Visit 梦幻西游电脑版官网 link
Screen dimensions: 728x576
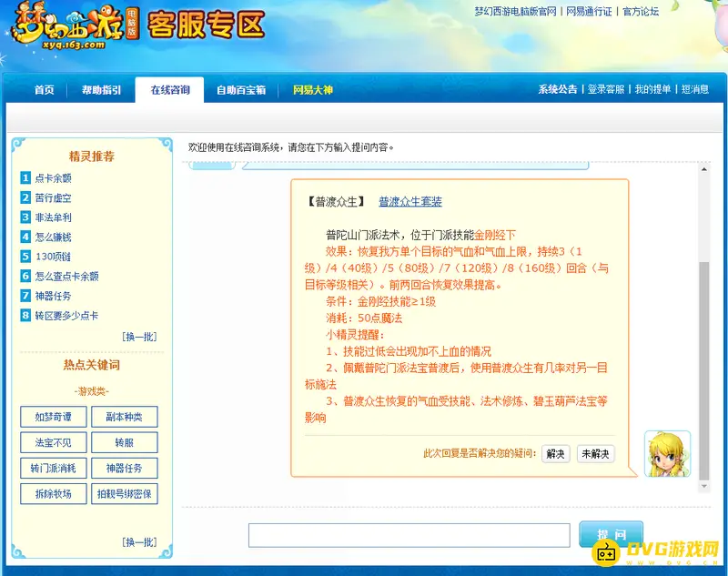coord(515,11)
